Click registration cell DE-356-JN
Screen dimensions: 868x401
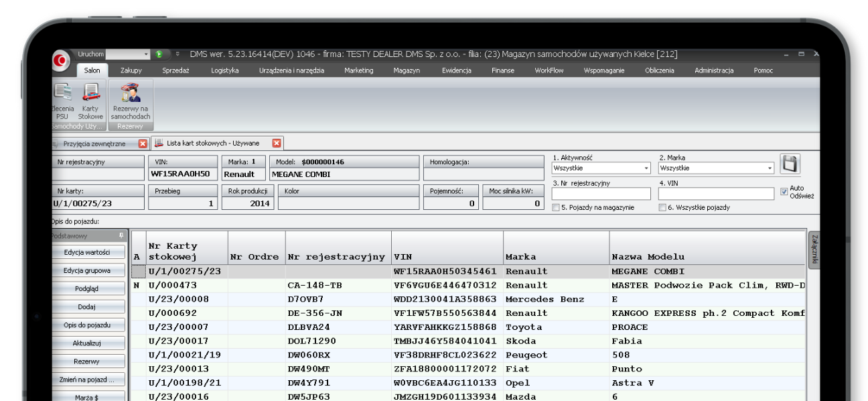click(338, 313)
